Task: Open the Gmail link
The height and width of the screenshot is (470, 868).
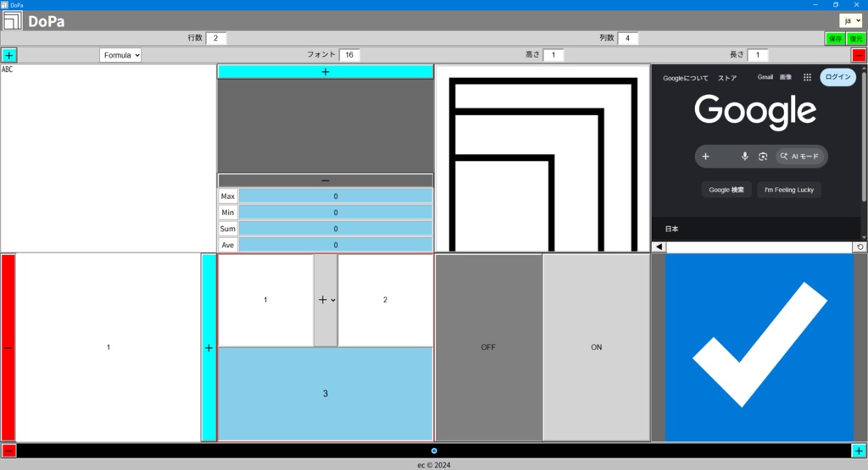Action: pos(765,77)
